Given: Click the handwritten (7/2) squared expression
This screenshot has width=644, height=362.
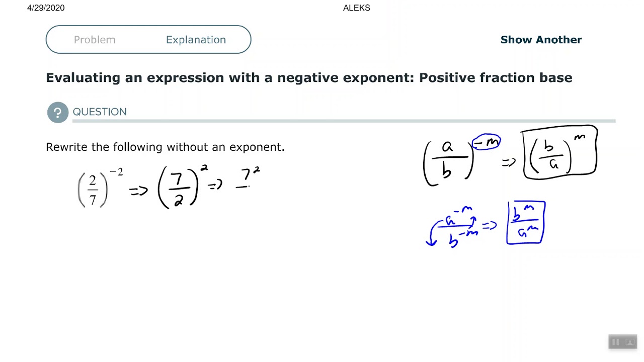Looking at the screenshot, I should pos(180,188).
